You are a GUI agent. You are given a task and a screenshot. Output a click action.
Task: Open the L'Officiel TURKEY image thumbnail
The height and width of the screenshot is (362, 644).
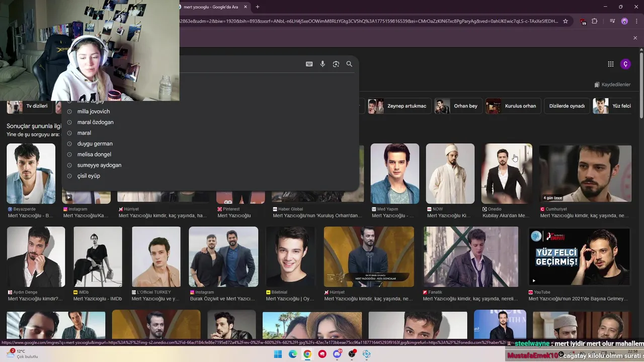tap(156, 257)
